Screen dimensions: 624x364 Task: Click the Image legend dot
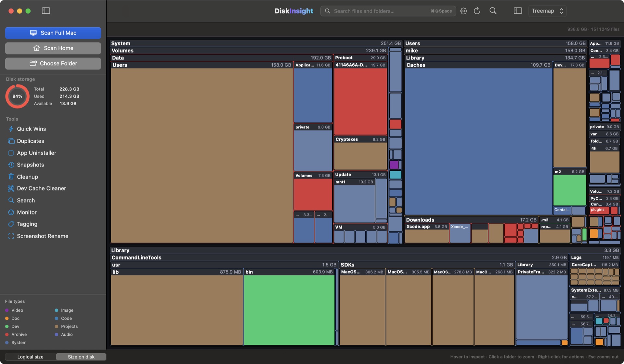pos(57,310)
